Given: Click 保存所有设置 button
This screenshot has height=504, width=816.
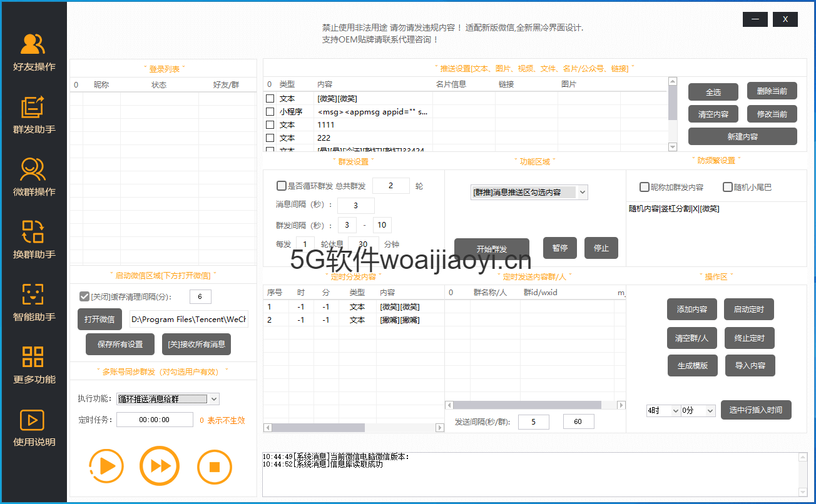Looking at the screenshot, I should (x=120, y=344).
